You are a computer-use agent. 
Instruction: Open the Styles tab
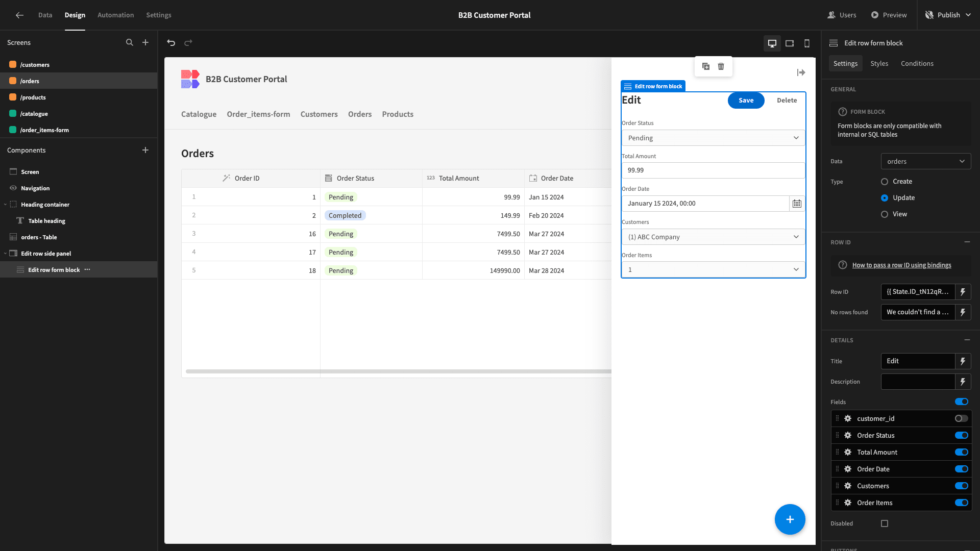click(x=879, y=64)
